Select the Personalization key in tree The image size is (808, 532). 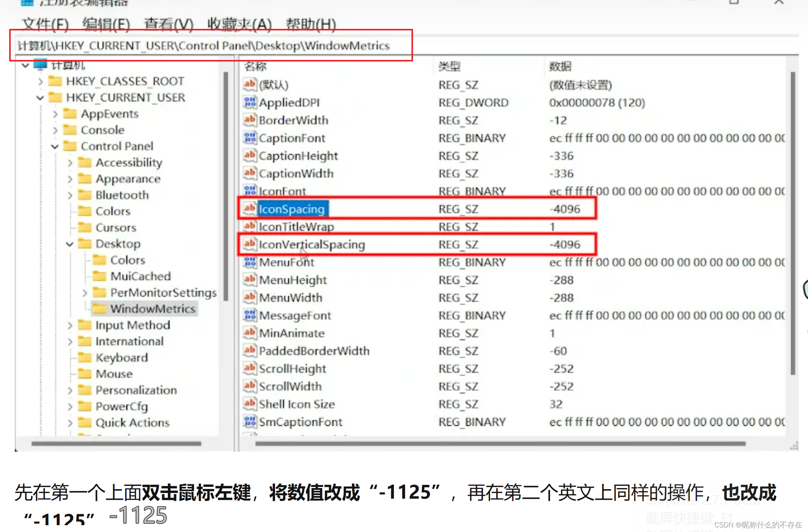click(136, 390)
